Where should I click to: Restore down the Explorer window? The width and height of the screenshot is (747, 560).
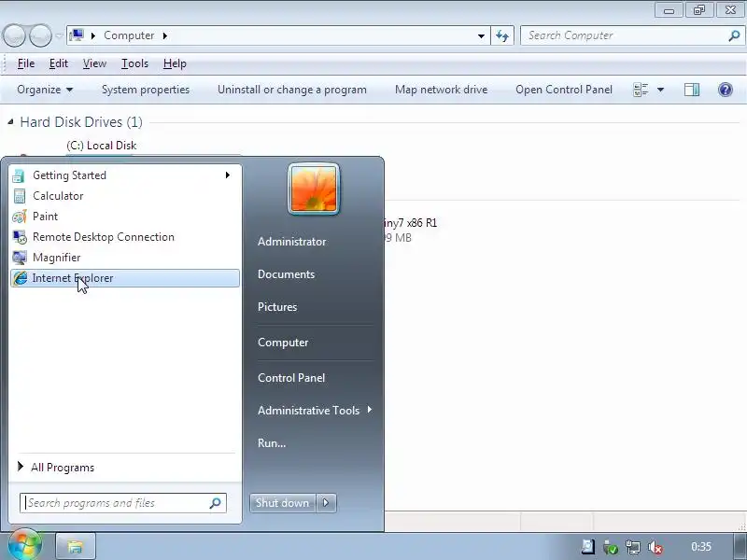[698, 10]
